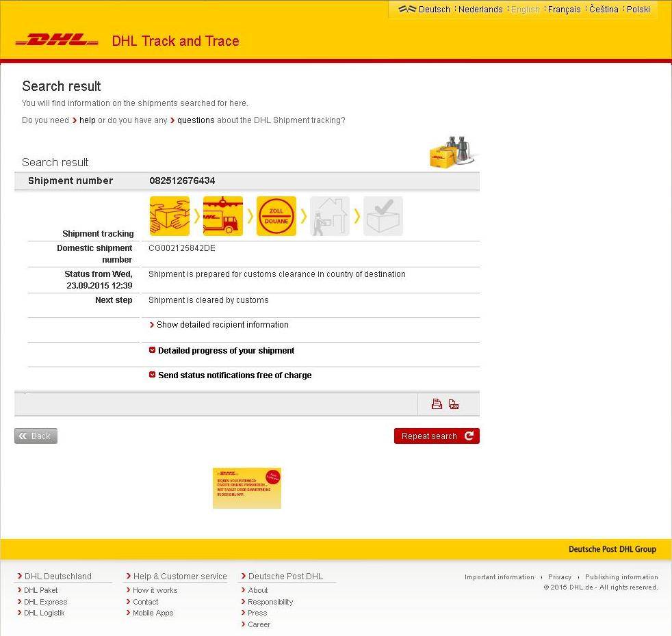Click the package pickup tracking step icon
Screen dimensions: 672x636
169,216
